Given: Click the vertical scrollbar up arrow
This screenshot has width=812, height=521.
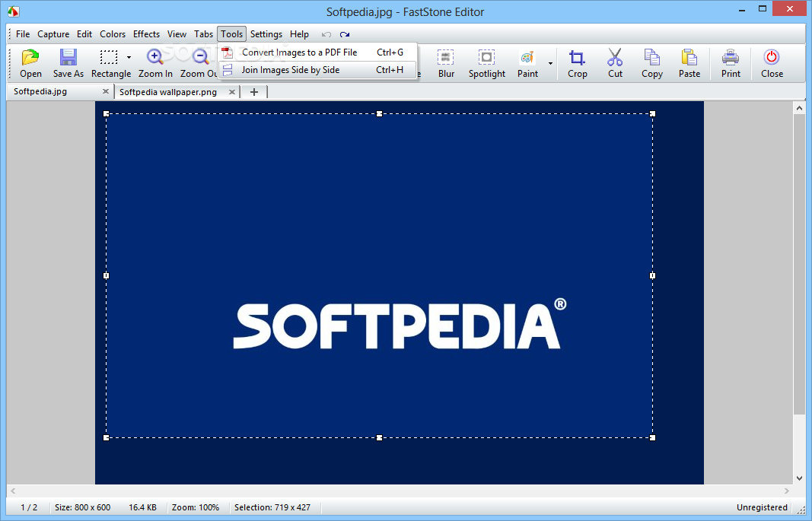Looking at the screenshot, I should tap(799, 108).
